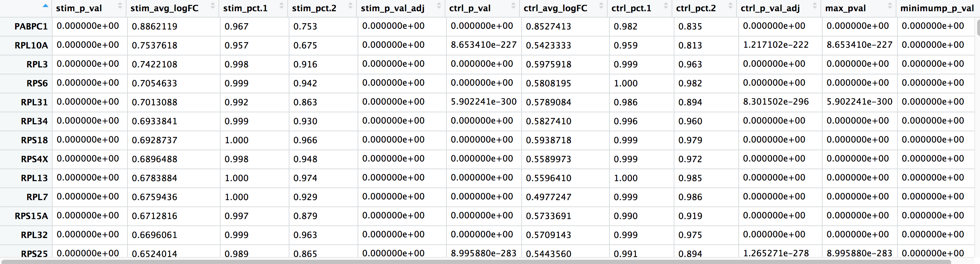Select the RPS4X row name
The width and height of the screenshot is (980, 264).
coord(34,159)
